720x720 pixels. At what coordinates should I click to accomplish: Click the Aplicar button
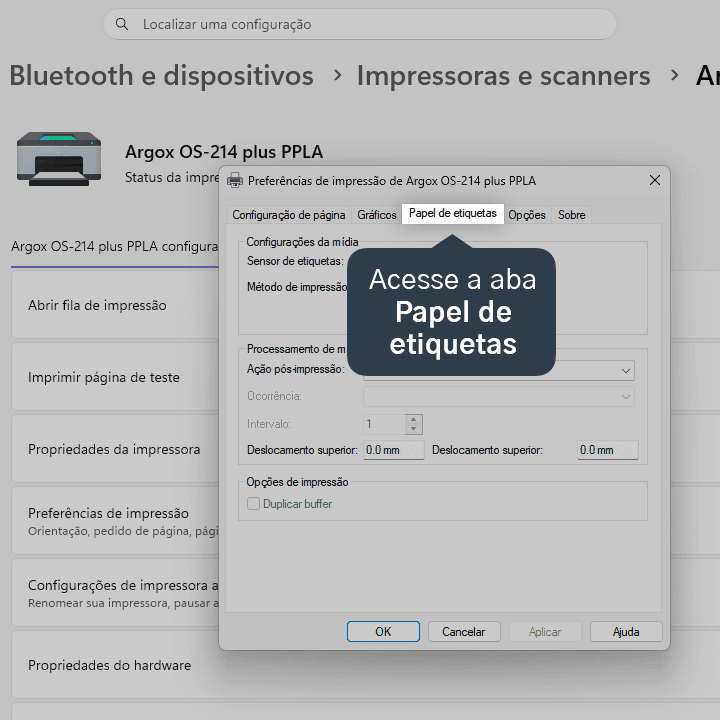(545, 632)
